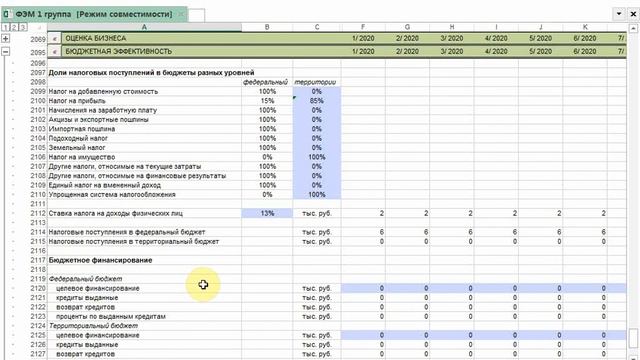Select cell 'Налоговые поступления в федеральный бюджет'
Viewport: 640px width, 360px height.
point(144,232)
